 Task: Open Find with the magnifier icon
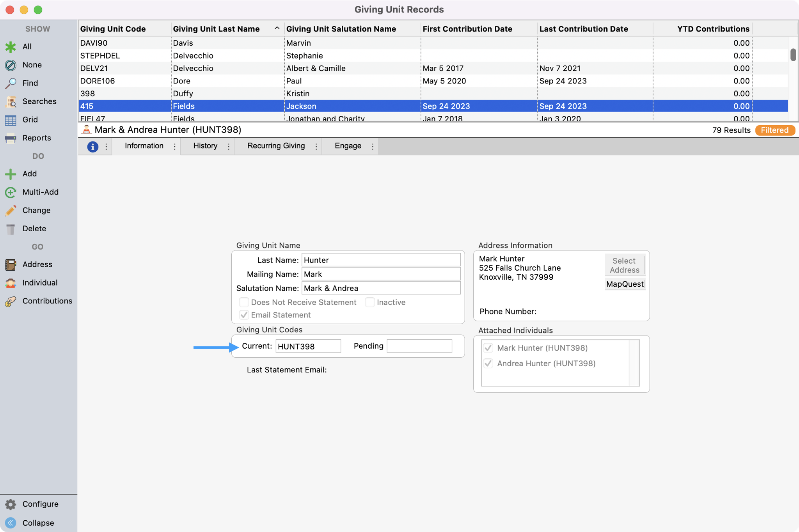click(x=11, y=83)
